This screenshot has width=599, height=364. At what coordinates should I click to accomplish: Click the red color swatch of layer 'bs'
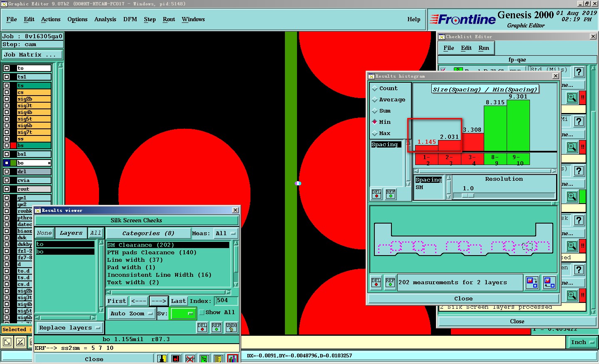pos(13,145)
